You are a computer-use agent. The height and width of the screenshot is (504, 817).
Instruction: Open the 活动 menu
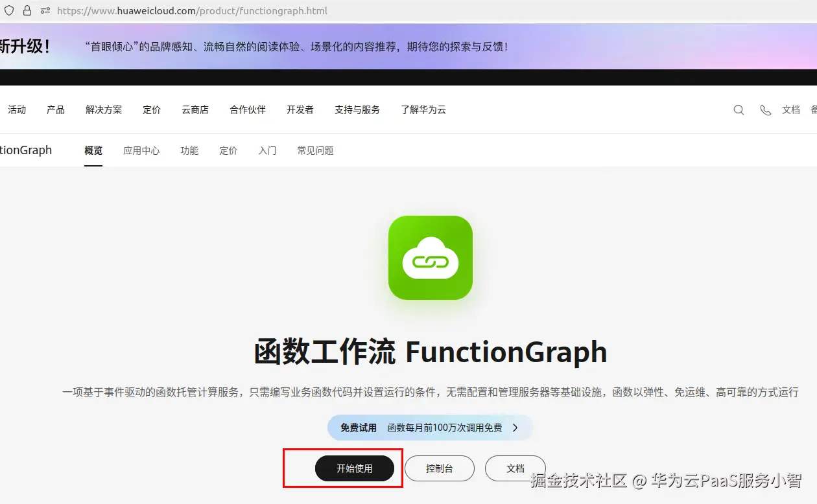pos(17,109)
